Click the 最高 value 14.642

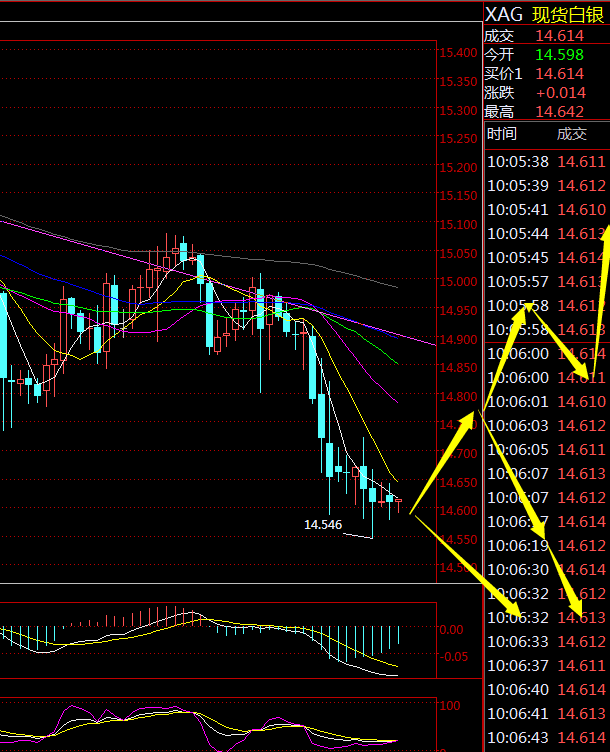point(560,113)
